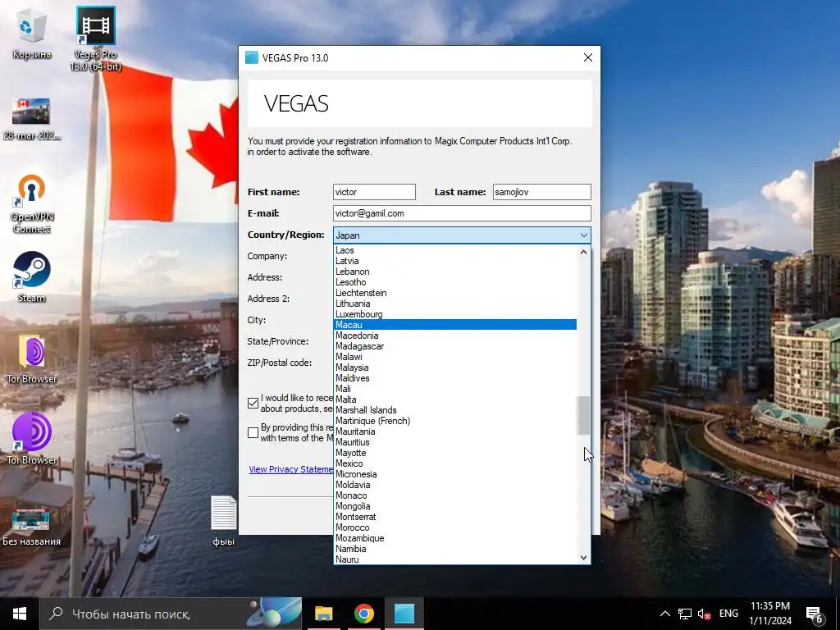Launch OpenVPN Connect desktop icon
The image size is (840, 630).
(32, 203)
